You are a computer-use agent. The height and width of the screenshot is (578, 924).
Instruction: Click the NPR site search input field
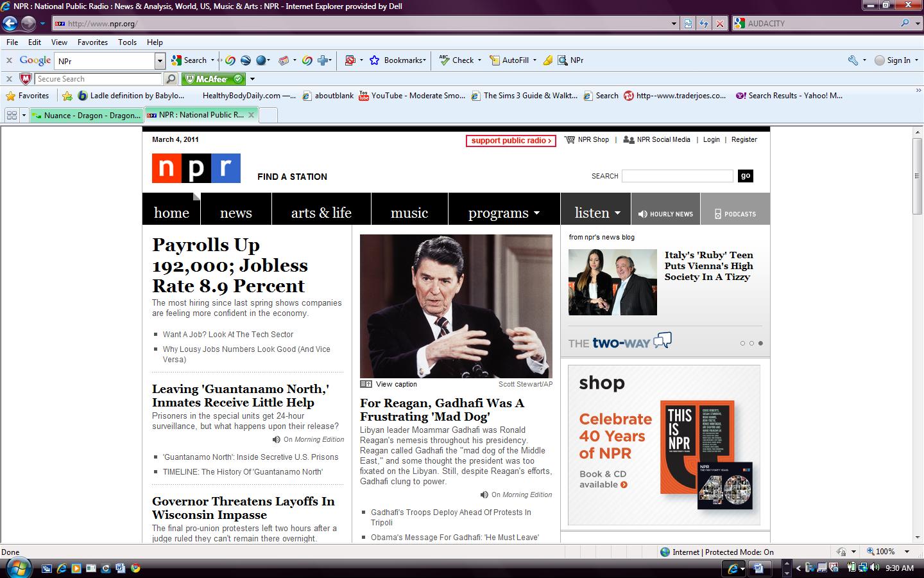click(x=677, y=176)
